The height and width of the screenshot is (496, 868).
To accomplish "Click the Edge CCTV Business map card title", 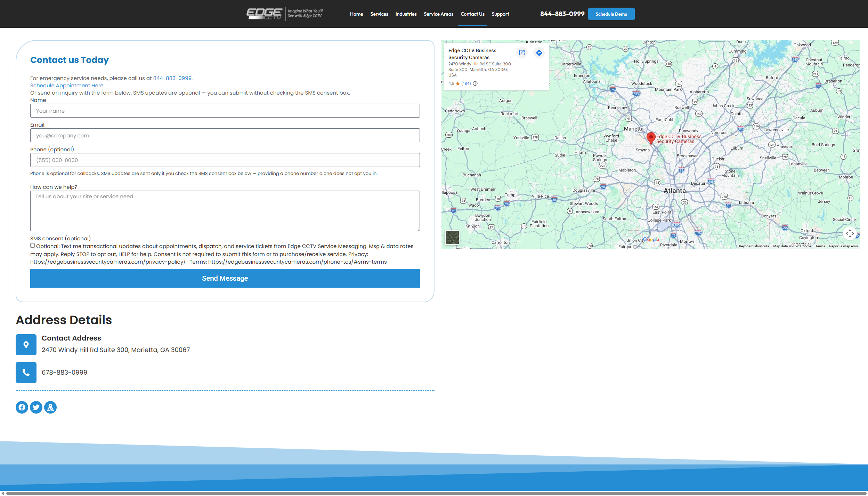I will tap(472, 54).
